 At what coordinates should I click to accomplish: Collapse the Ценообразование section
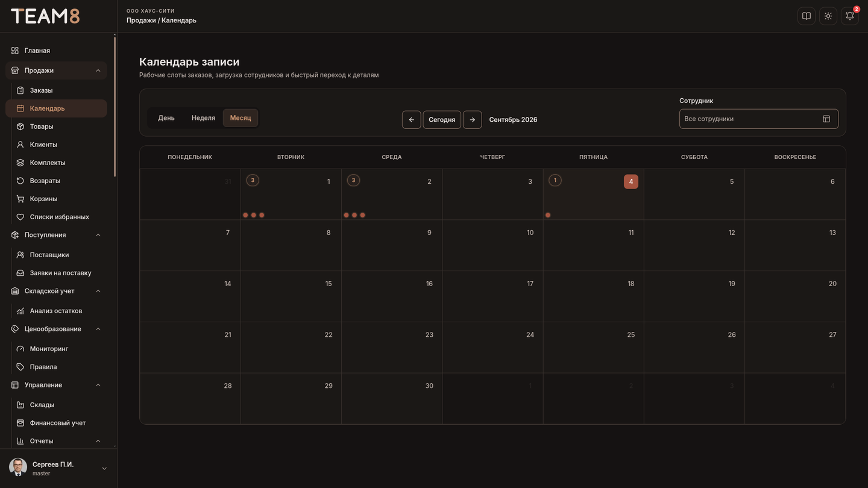tap(56, 329)
